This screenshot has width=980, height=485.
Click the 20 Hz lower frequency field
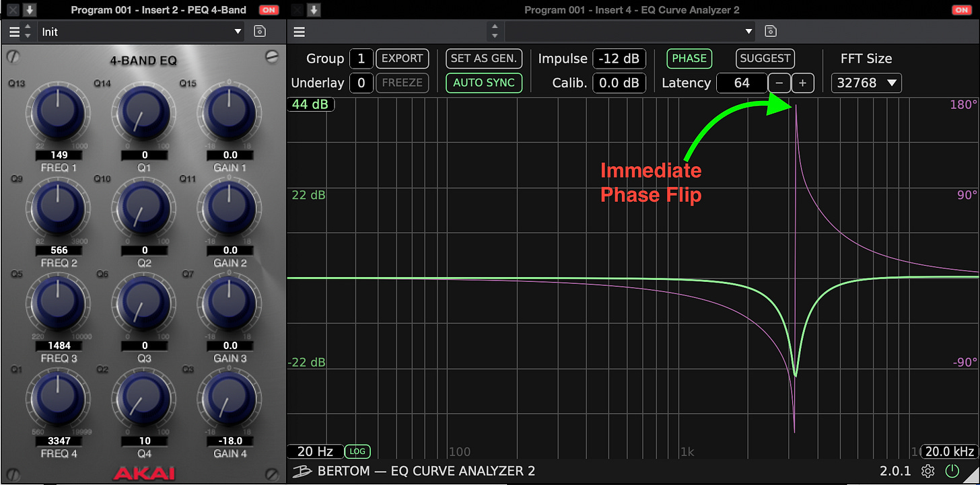pyautogui.click(x=314, y=451)
